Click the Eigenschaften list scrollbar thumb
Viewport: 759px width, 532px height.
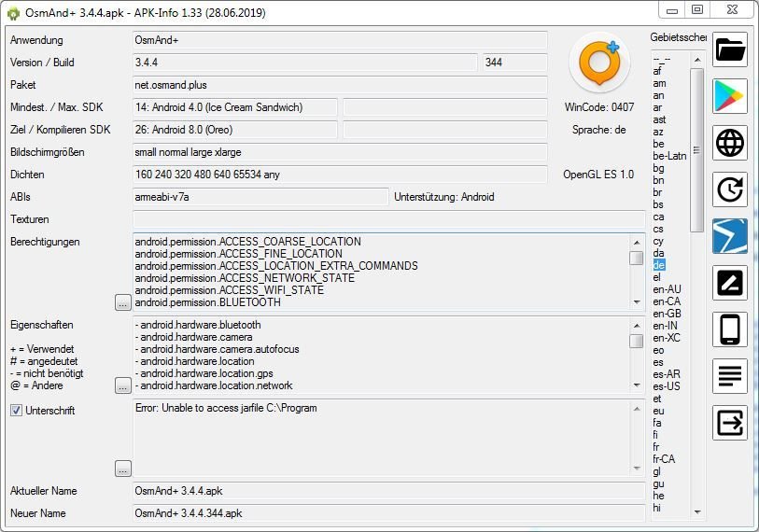637,341
